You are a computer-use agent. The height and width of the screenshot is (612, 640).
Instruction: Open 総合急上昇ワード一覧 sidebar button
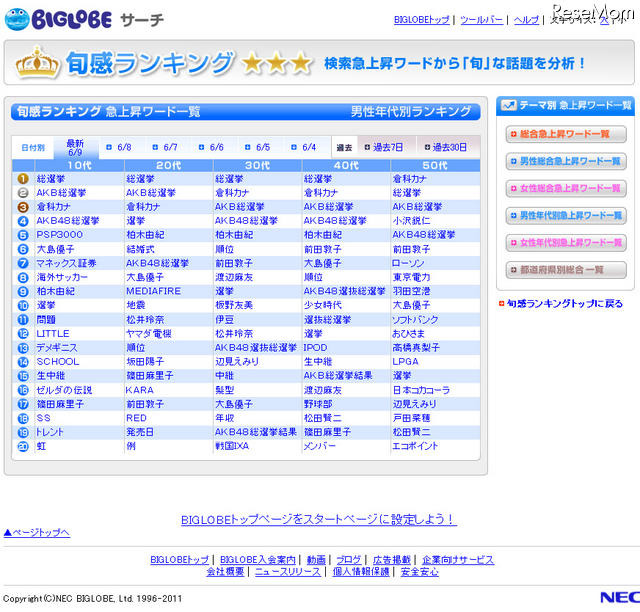tap(565, 134)
